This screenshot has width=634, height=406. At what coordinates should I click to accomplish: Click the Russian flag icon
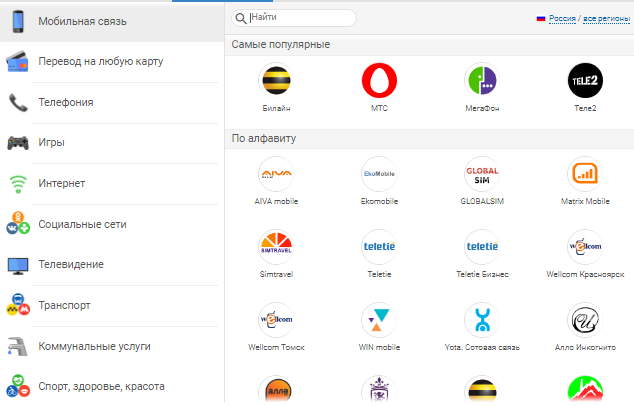click(541, 19)
